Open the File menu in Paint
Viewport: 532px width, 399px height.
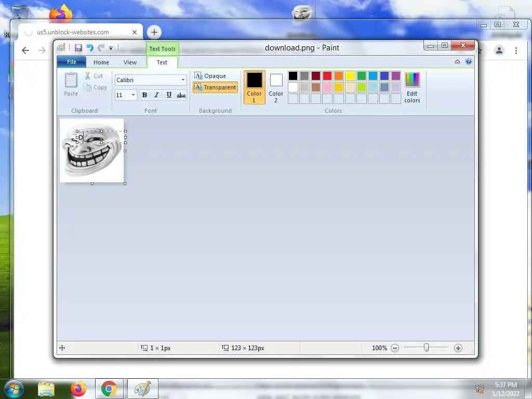(72, 62)
